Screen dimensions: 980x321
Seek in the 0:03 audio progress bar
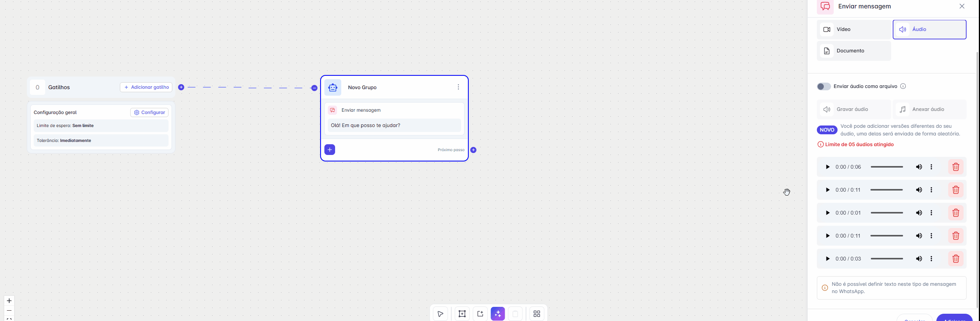[x=887, y=259]
